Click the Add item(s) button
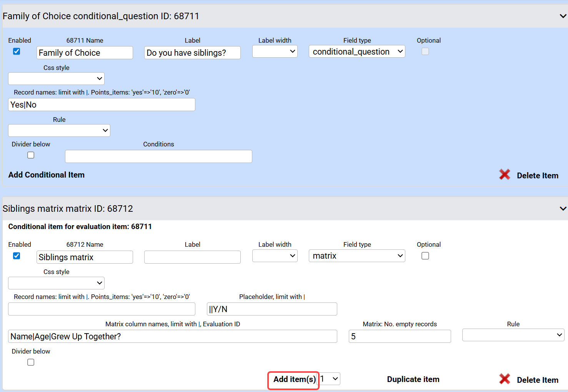 294,379
